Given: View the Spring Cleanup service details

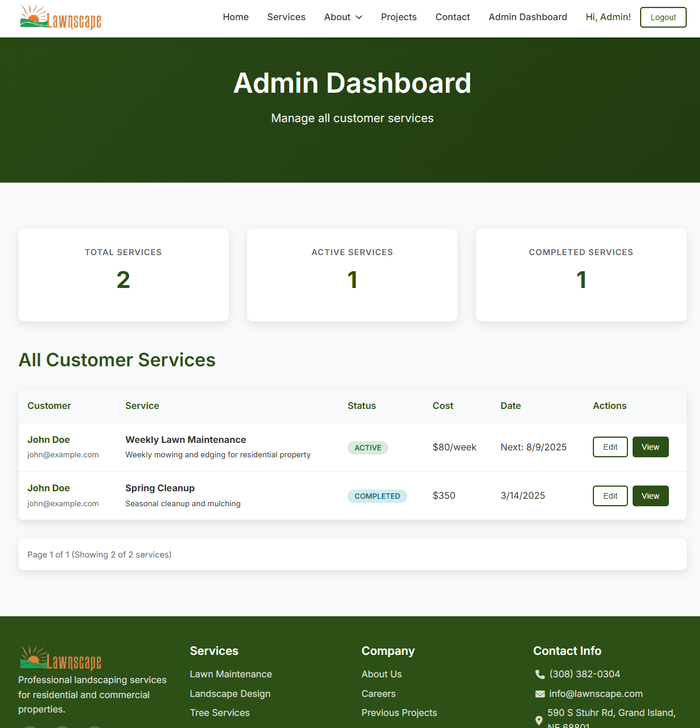Looking at the screenshot, I should point(650,496).
